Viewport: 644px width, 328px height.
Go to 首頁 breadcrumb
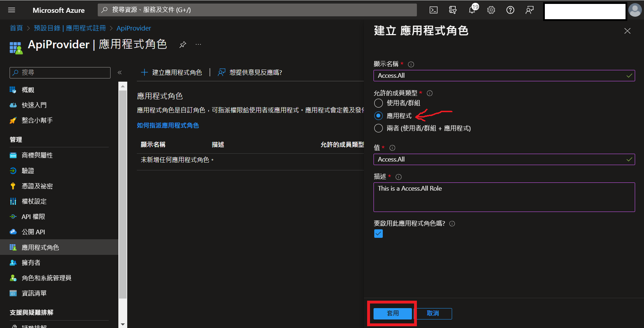click(16, 28)
